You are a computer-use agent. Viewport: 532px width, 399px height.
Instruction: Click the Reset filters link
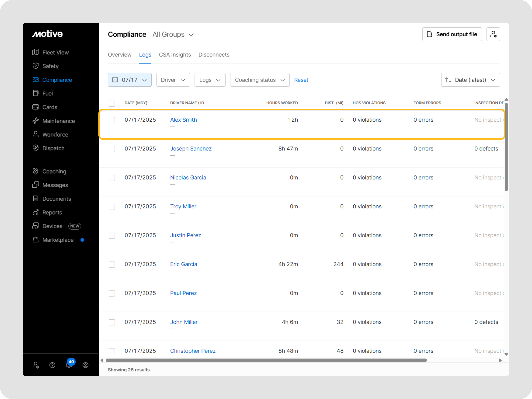[x=301, y=80]
